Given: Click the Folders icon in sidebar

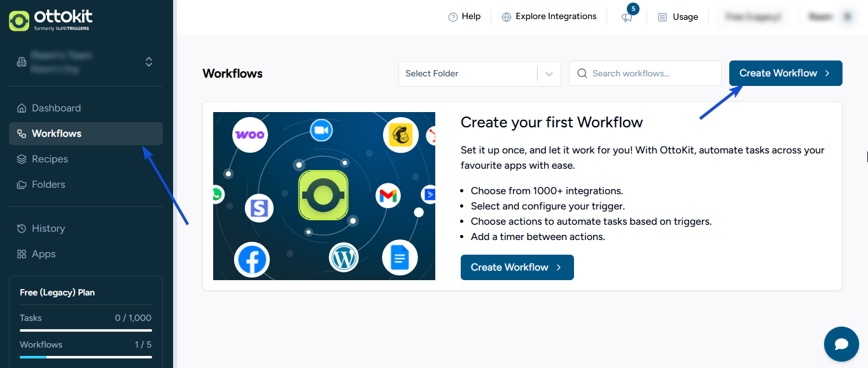Looking at the screenshot, I should tap(22, 185).
